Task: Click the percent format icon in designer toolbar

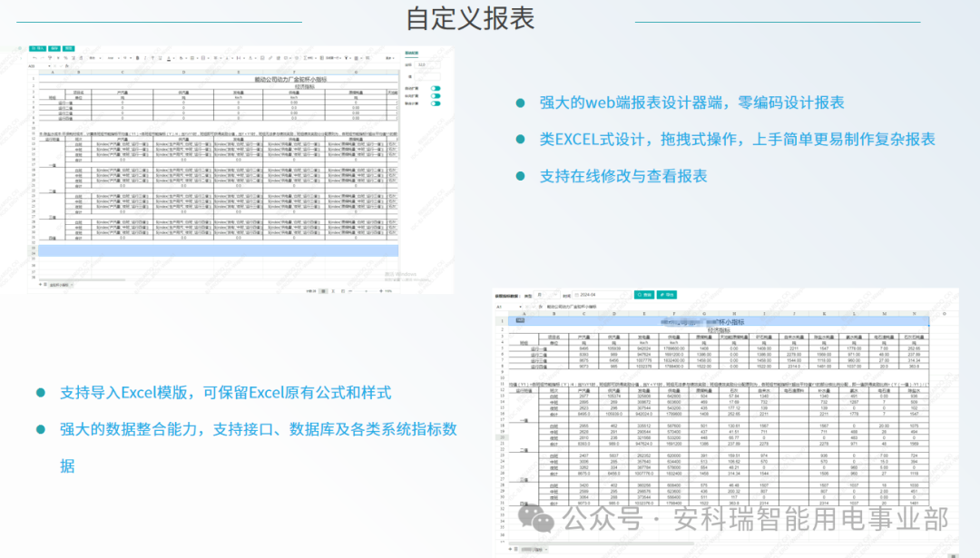Action: (x=65, y=58)
